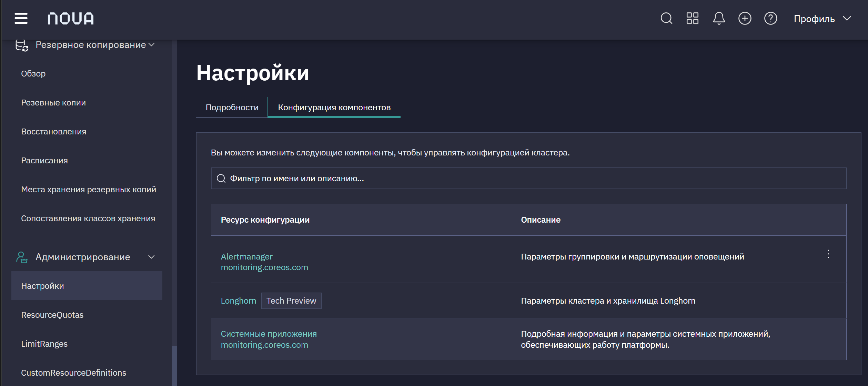Open the applications grid icon
Viewport: 868px width, 386px height.
pos(692,18)
